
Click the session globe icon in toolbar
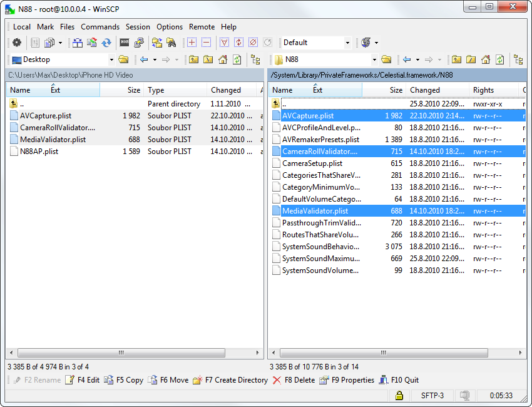pyautogui.click(x=366, y=43)
